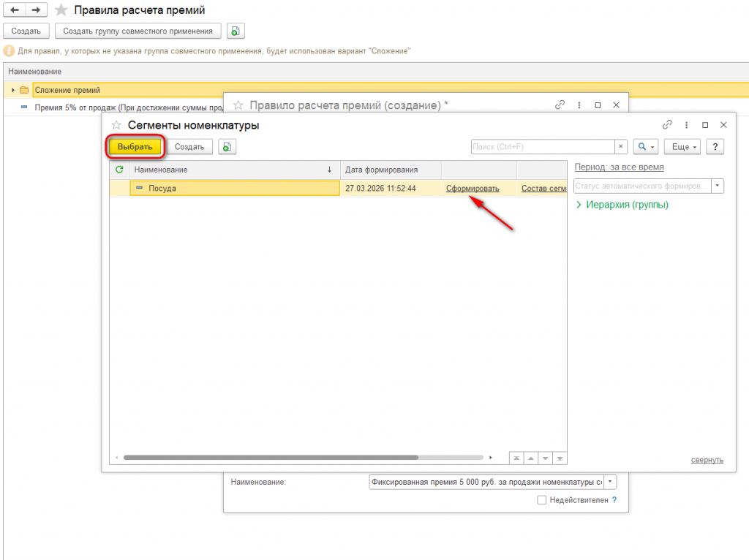Sort by the Наименование column header in Сегменты

[235, 170]
